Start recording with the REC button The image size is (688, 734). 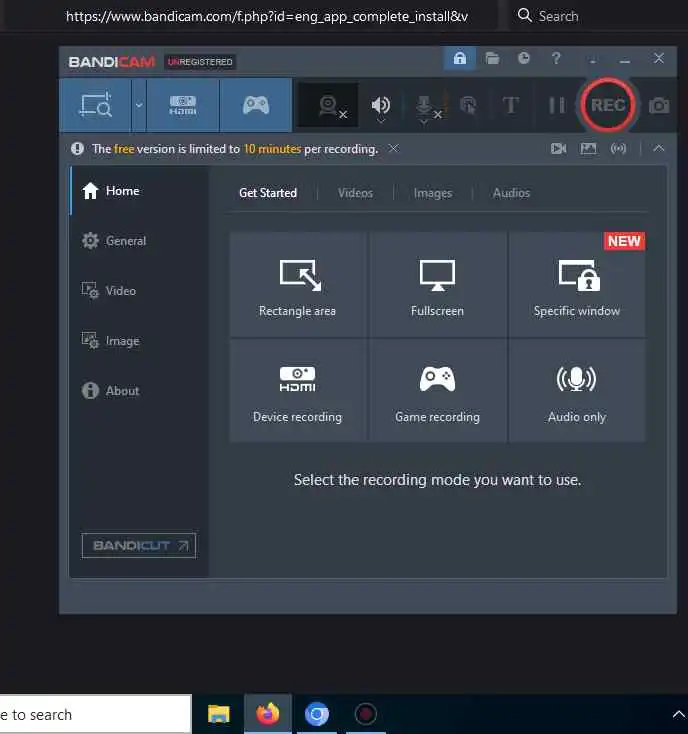click(608, 105)
